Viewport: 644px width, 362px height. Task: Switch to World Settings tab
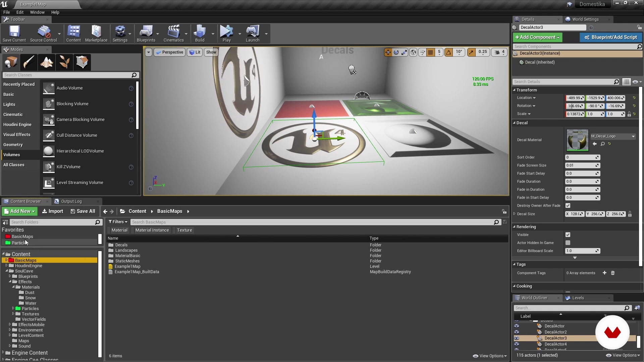coord(585,19)
